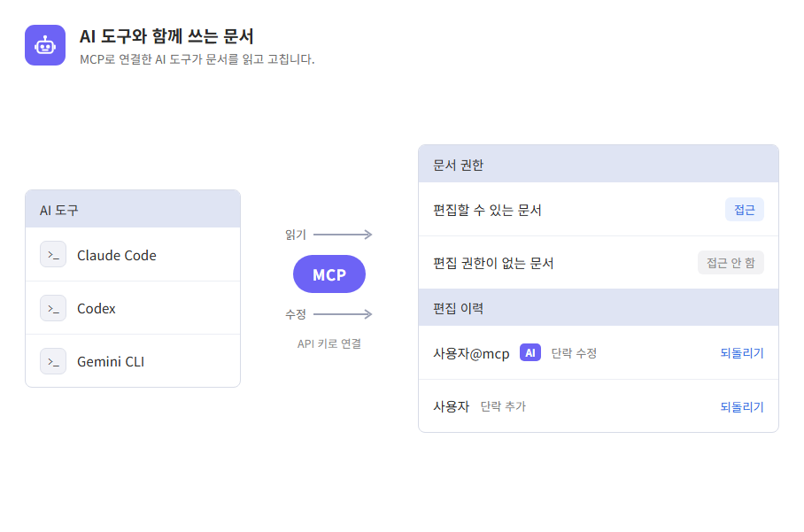
Task: Select the Codex tool row
Action: [133, 308]
